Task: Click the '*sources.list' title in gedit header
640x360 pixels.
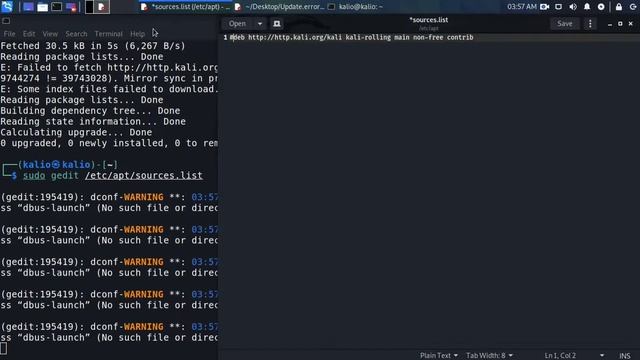Action: (x=429, y=20)
